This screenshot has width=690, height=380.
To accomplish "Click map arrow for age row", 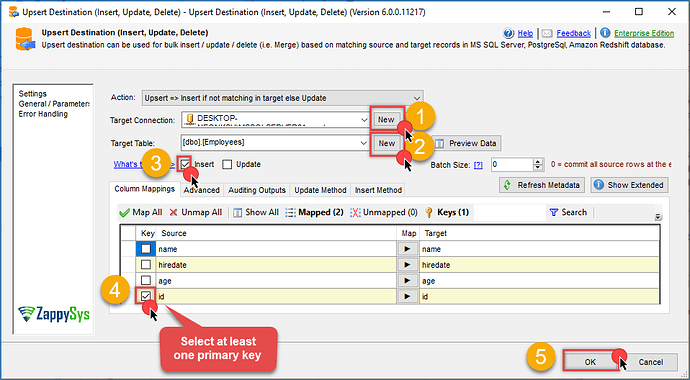I will pos(407,281).
